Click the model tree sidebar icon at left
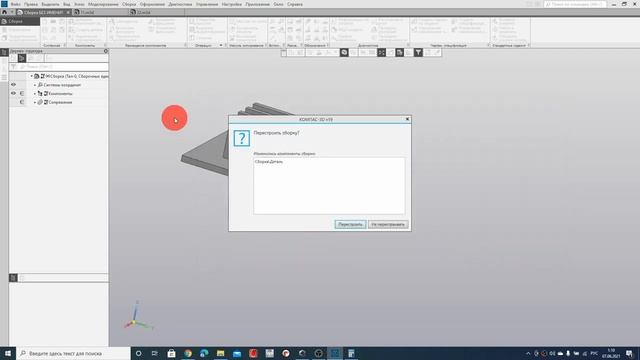This screenshot has height=360, width=640. pos(4,52)
